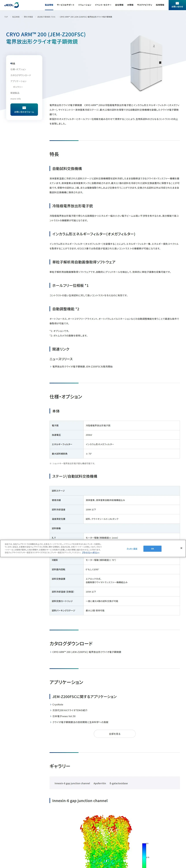186x868 pixels.
Task: Open 理科学機器 breadcrumb link
Action: [x=28, y=17]
